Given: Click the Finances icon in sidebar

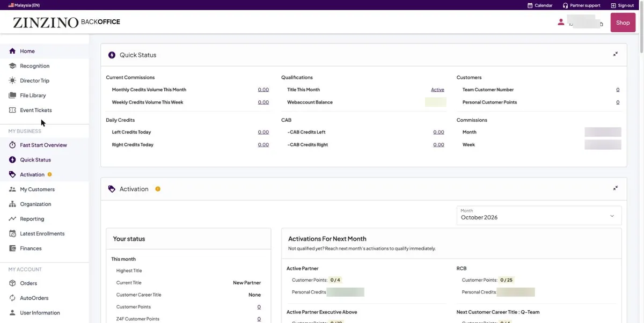Looking at the screenshot, I should click(x=12, y=248).
